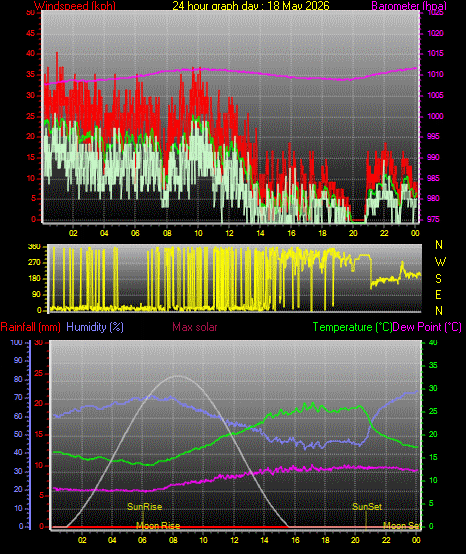Viewport: 466px width, 554px height.
Task: Click the Dew Point (°C) legend label
Action: click(427, 327)
